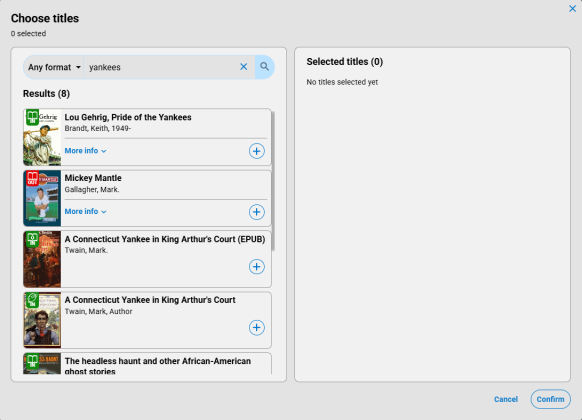This screenshot has height=420, width=582.
Task: Click the Results (8) heading
Action: pos(46,94)
